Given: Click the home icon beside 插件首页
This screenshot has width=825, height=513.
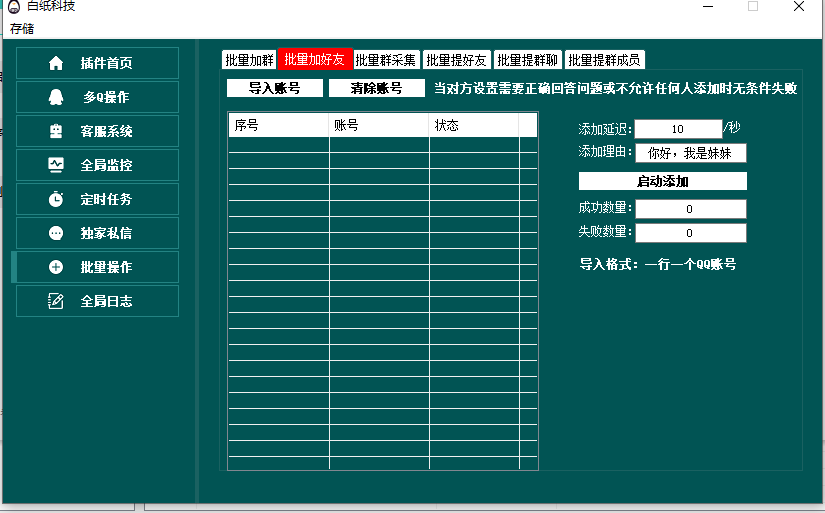Looking at the screenshot, I should point(56,63).
